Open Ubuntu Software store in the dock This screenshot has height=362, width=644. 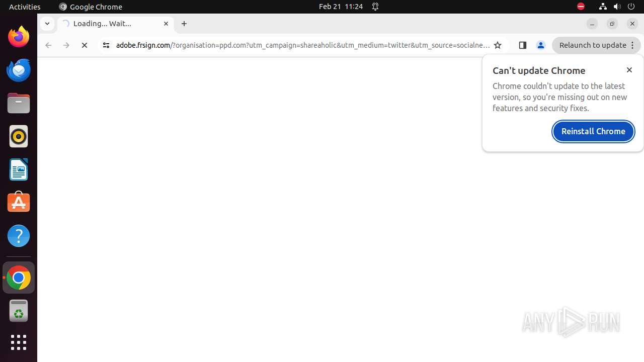pyautogui.click(x=19, y=203)
